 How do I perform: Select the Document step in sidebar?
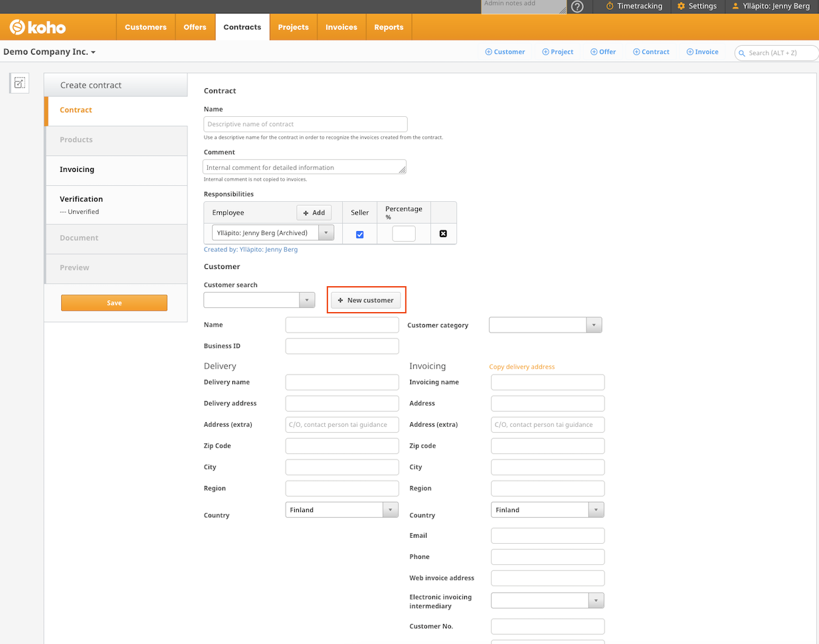tap(116, 238)
